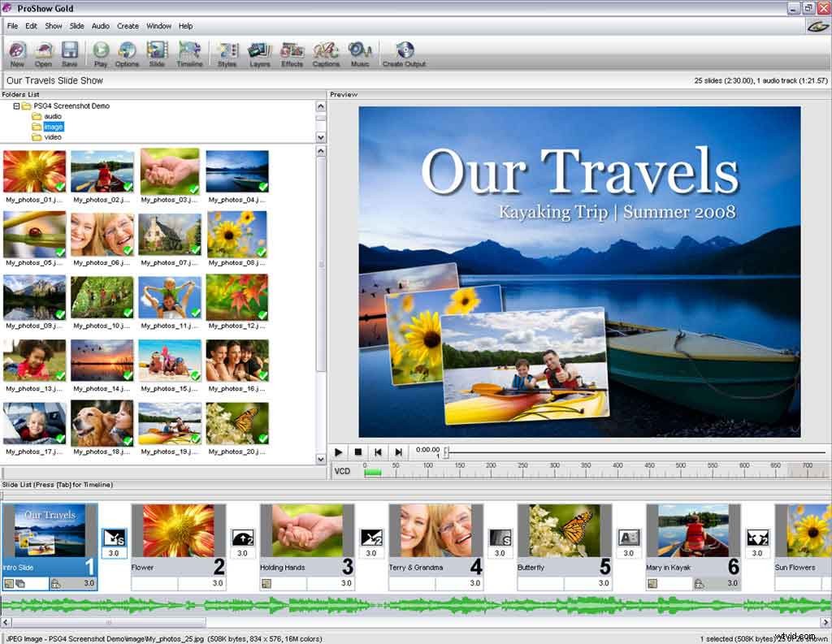The height and width of the screenshot is (644, 832).
Task: Collapse the PSG4 Screenshot Demo folder
Action: click(x=18, y=106)
